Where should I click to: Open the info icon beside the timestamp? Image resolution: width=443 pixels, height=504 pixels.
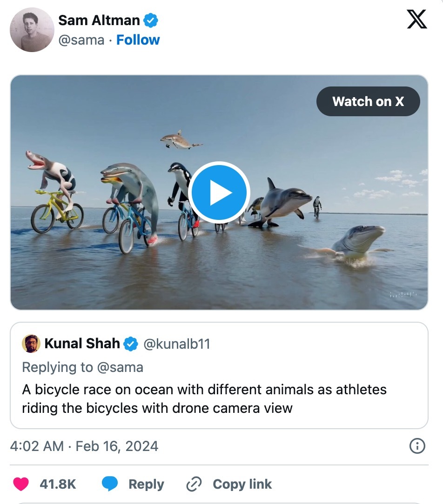pyautogui.click(x=417, y=446)
